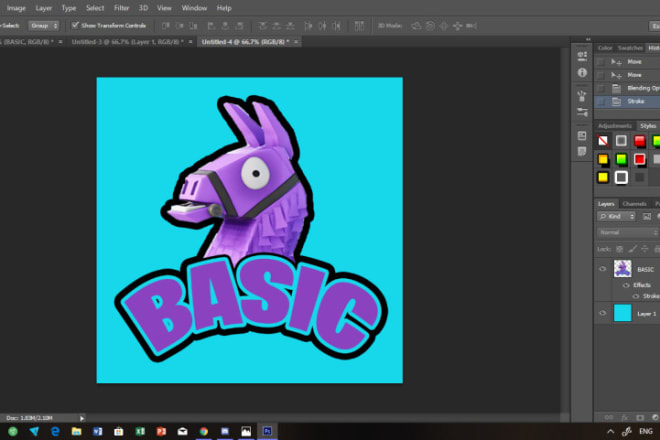Open the Group auto-select dropdown
The image size is (660, 440).
pyautogui.click(x=44, y=26)
